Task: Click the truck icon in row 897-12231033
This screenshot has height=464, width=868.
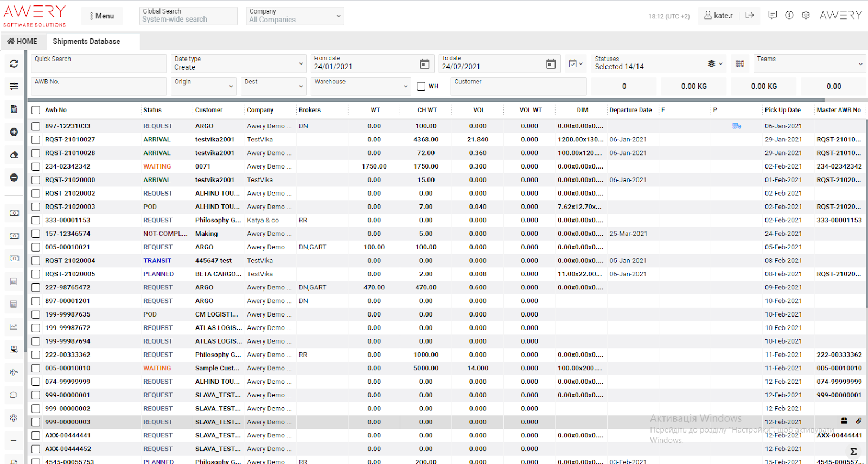Action: pyautogui.click(x=737, y=126)
